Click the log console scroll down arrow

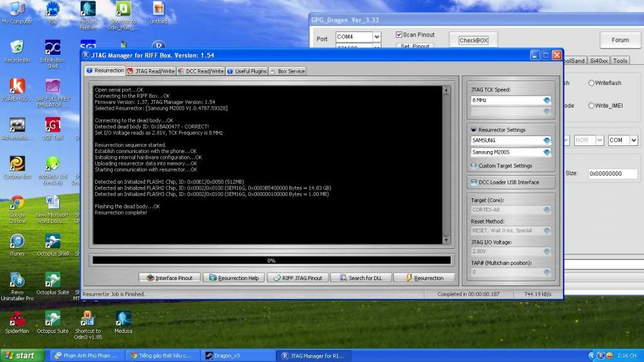447,240
